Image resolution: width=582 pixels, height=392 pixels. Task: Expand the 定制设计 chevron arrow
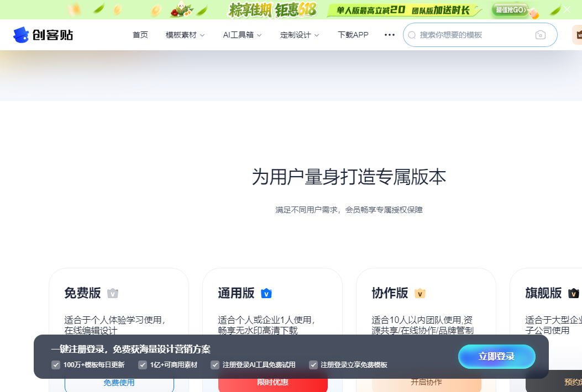317,35
